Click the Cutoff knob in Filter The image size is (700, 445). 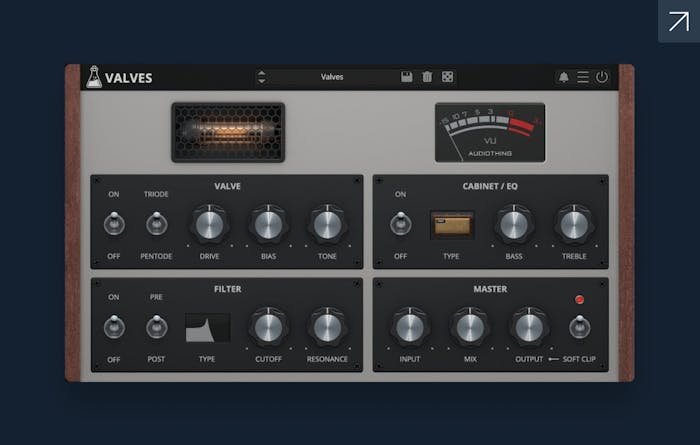tap(267, 327)
